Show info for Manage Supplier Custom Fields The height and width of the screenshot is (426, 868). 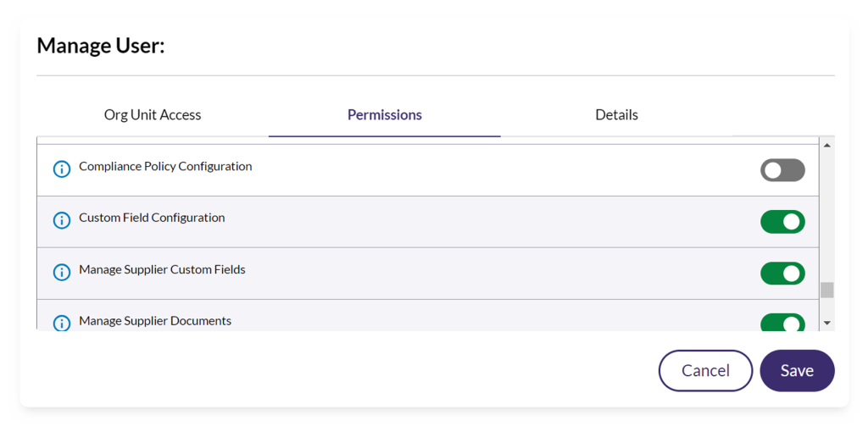click(61, 272)
